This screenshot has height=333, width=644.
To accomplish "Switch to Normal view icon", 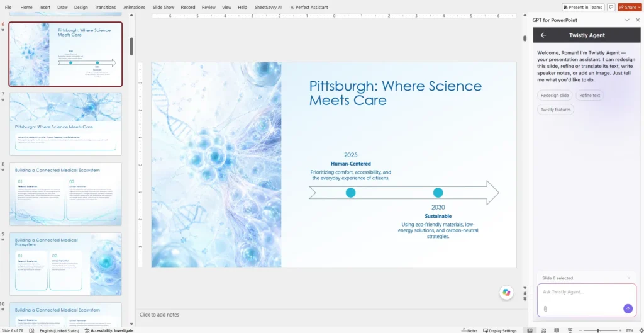I will (530, 330).
